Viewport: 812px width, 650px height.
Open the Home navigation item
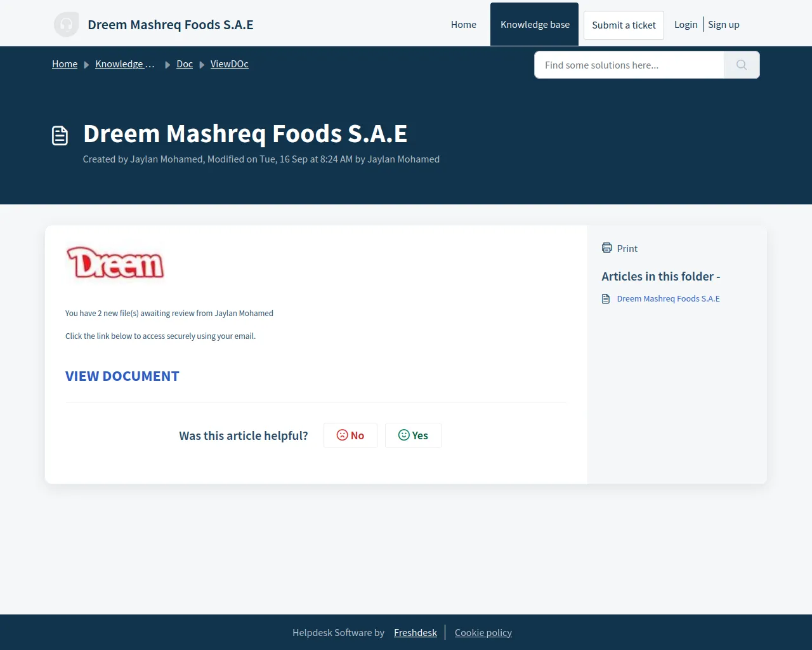464,25
